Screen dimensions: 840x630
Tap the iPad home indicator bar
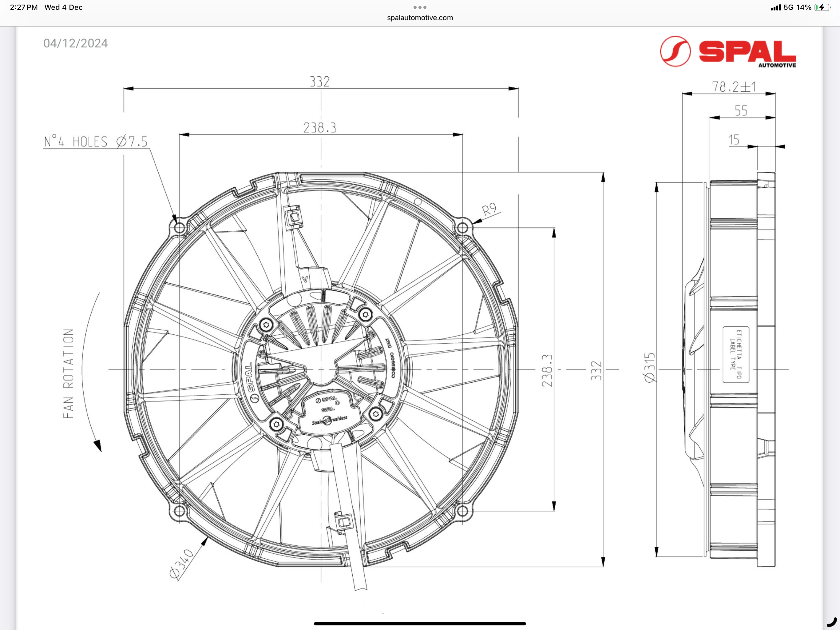point(420,623)
